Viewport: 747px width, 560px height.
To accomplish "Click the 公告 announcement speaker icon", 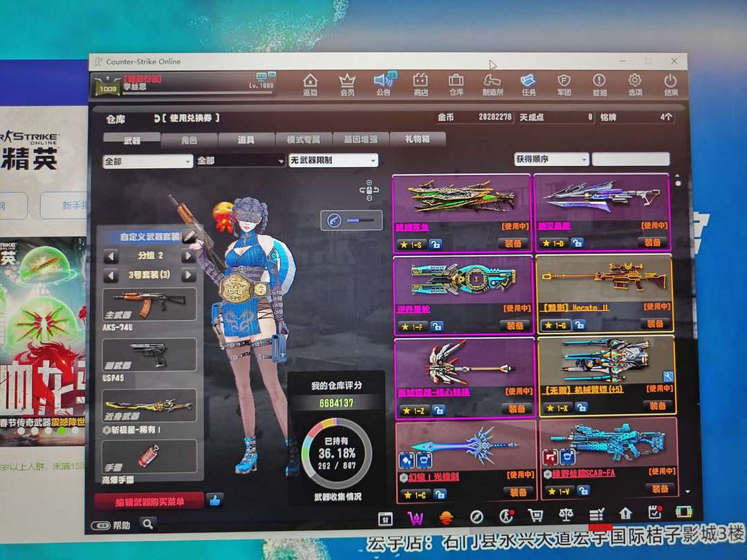I will [x=383, y=84].
